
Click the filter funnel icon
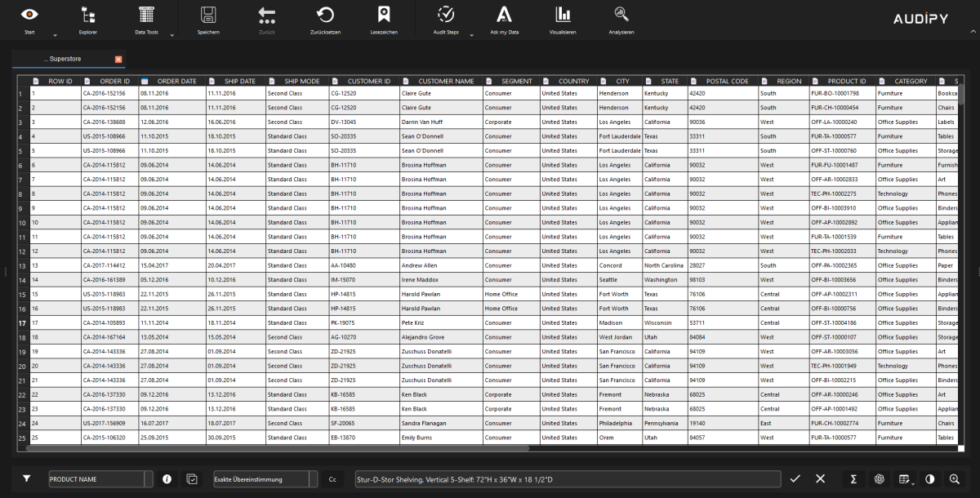[26, 479]
